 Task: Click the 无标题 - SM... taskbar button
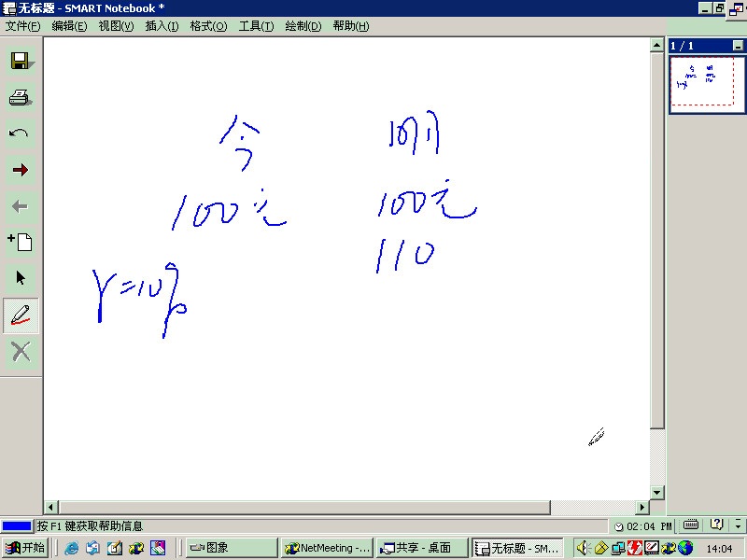tap(518, 548)
